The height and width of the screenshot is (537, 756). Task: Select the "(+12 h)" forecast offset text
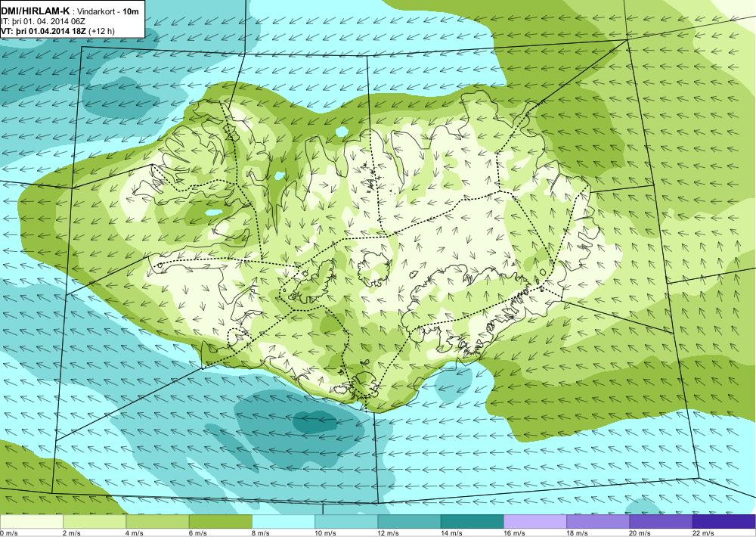[101, 31]
